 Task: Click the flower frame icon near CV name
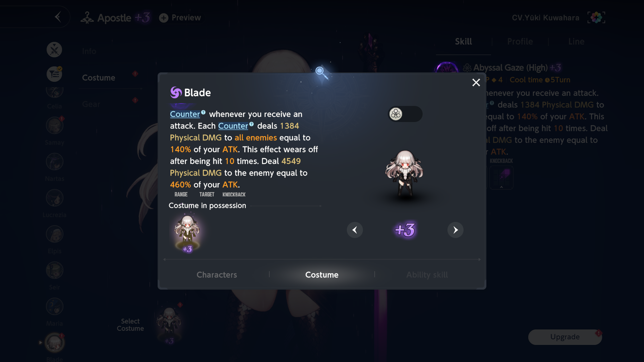[596, 17]
